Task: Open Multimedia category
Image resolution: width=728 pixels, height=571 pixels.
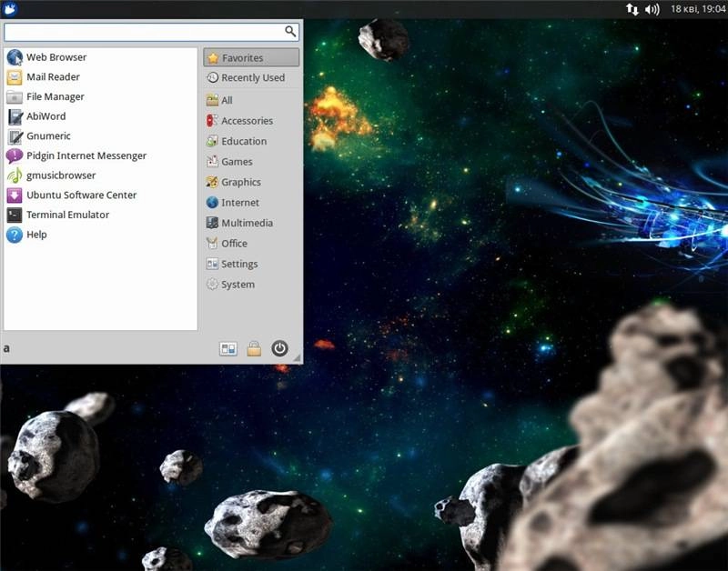Action: coord(251,223)
